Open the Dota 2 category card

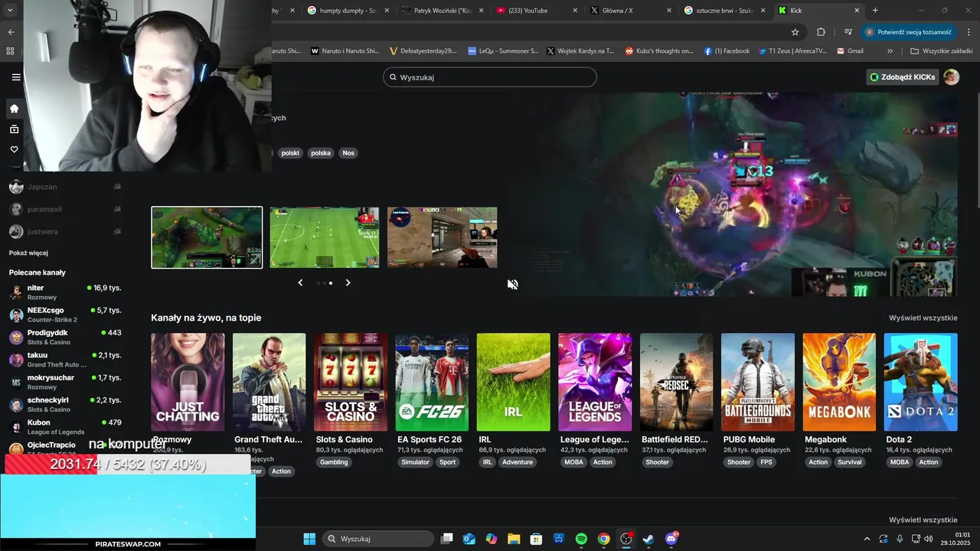(x=920, y=382)
